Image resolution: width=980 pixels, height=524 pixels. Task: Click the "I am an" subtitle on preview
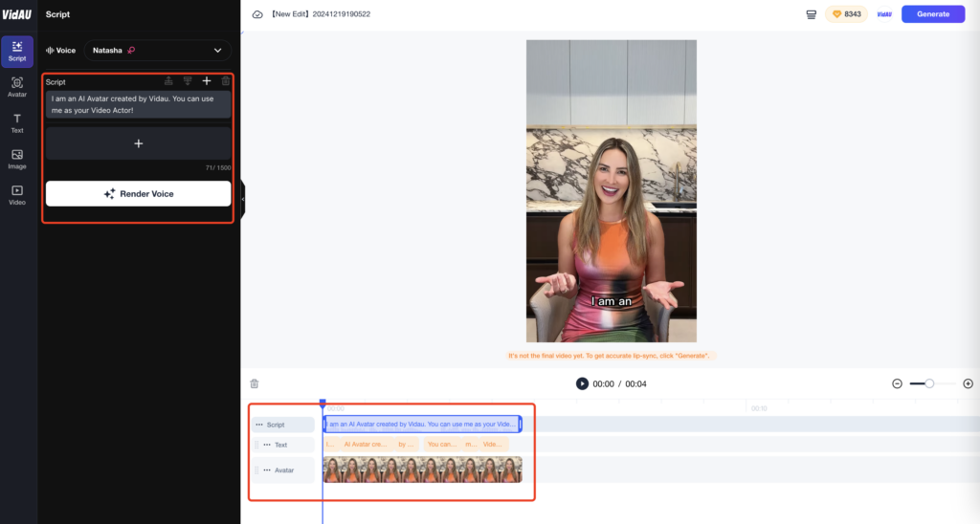pos(612,301)
